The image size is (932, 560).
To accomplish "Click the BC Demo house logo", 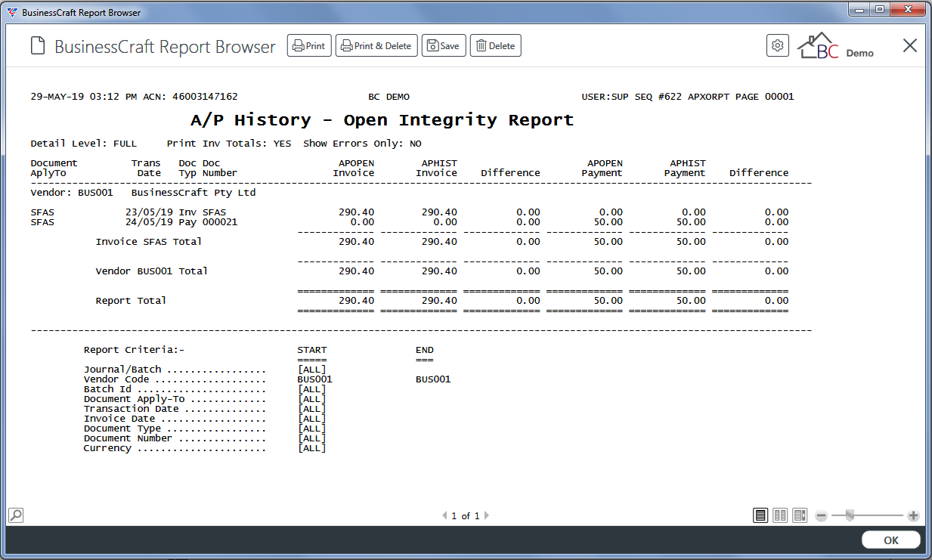I will (x=836, y=45).
